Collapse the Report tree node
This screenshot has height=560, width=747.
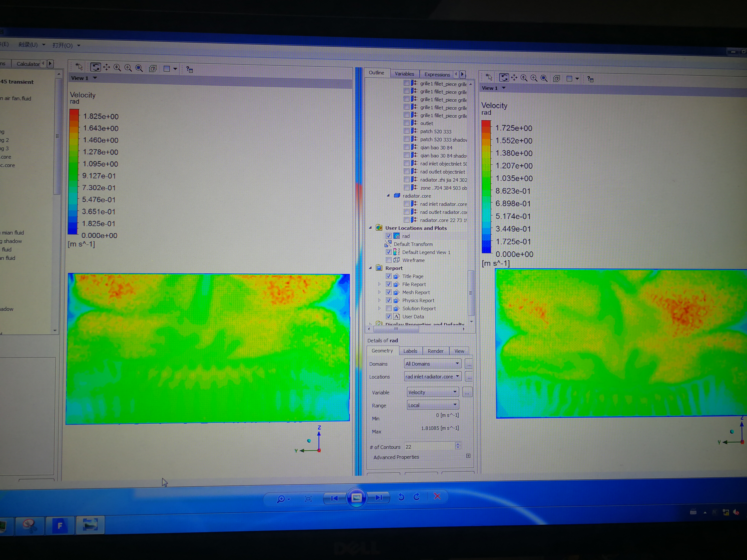tap(370, 268)
